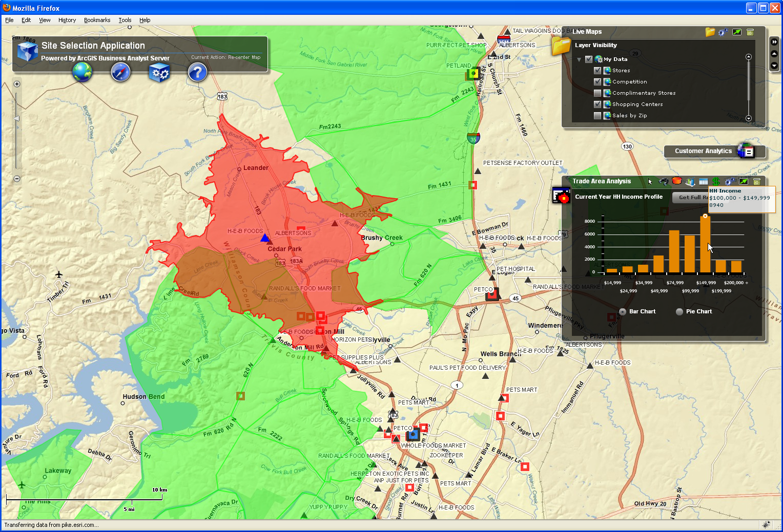Click the layer list scroll up arrow

coord(749,57)
